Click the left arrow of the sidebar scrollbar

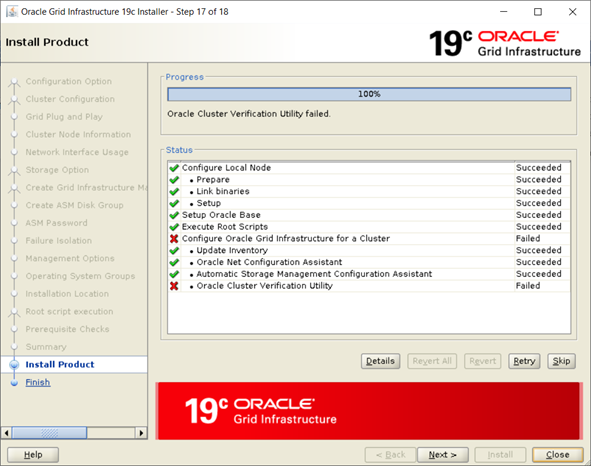[6, 433]
